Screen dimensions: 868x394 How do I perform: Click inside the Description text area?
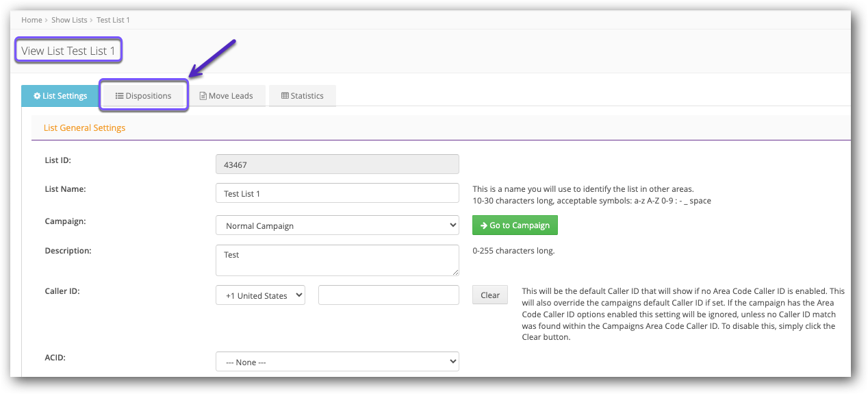pos(337,260)
